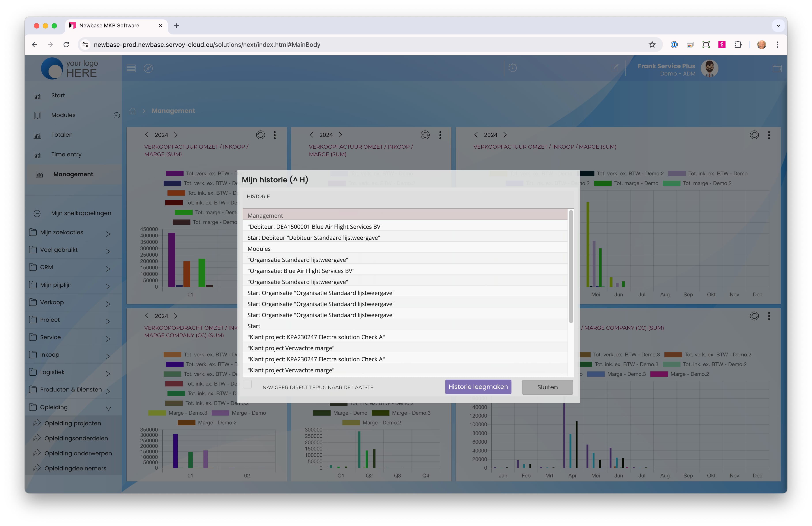The height and width of the screenshot is (526, 812).
Task: Click clock icon next to Modules
Action: 116,115
